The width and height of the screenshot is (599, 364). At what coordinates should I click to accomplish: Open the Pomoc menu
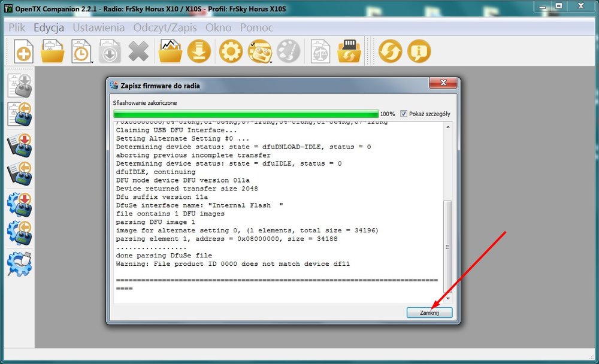[x=256, y=28]
